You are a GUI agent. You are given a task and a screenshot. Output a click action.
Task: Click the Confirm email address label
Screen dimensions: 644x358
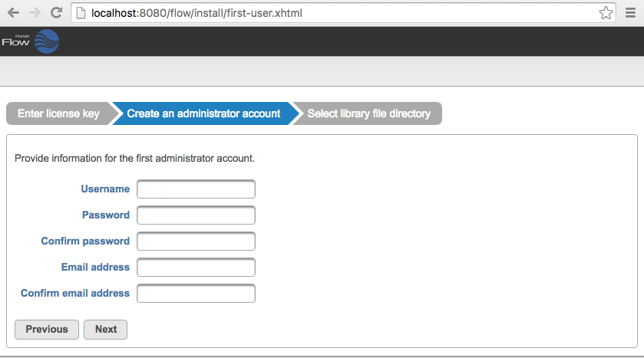[75, 294]
